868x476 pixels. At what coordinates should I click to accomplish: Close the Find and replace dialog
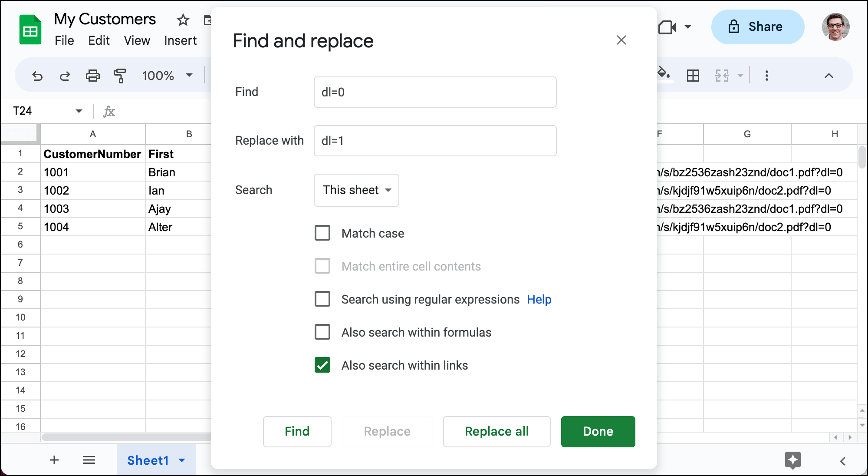621,40
